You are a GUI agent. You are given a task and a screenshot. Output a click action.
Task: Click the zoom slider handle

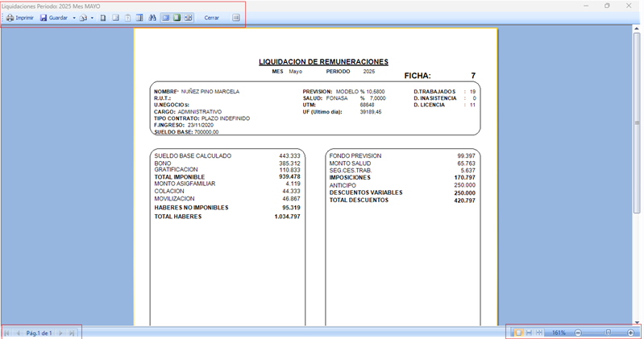pos(609,333)
